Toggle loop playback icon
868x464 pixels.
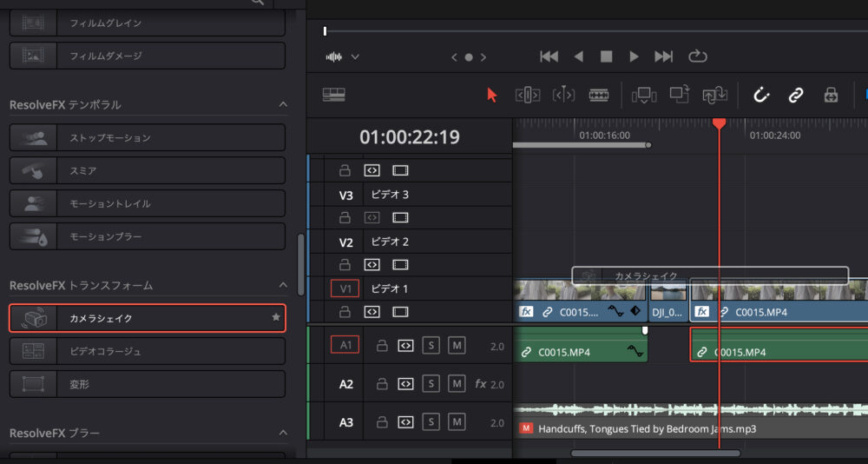pyautogui.click(x=697, y=56)
